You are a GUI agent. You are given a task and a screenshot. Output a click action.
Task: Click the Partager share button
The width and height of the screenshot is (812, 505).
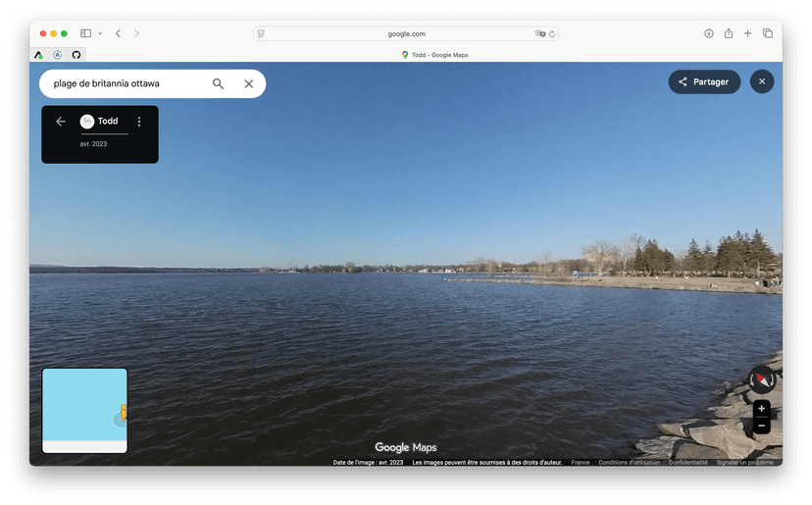704,81
